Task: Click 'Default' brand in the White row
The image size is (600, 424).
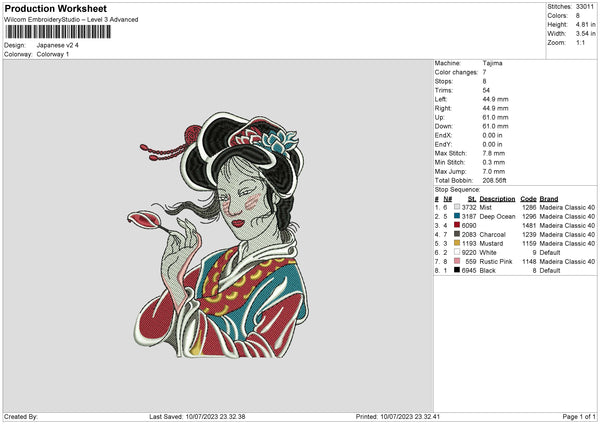Action: click(x=550, y=253)
